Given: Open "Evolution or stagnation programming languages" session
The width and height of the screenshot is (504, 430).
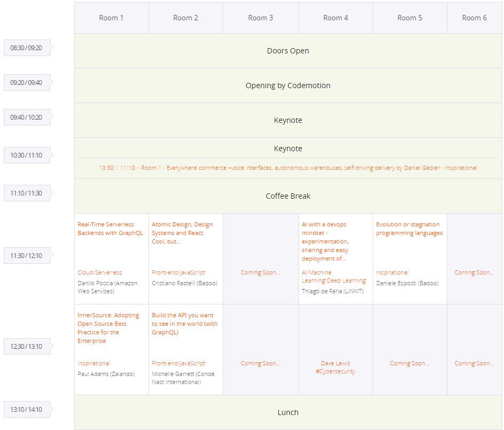Looking at the screenshot, I should 408,229.
